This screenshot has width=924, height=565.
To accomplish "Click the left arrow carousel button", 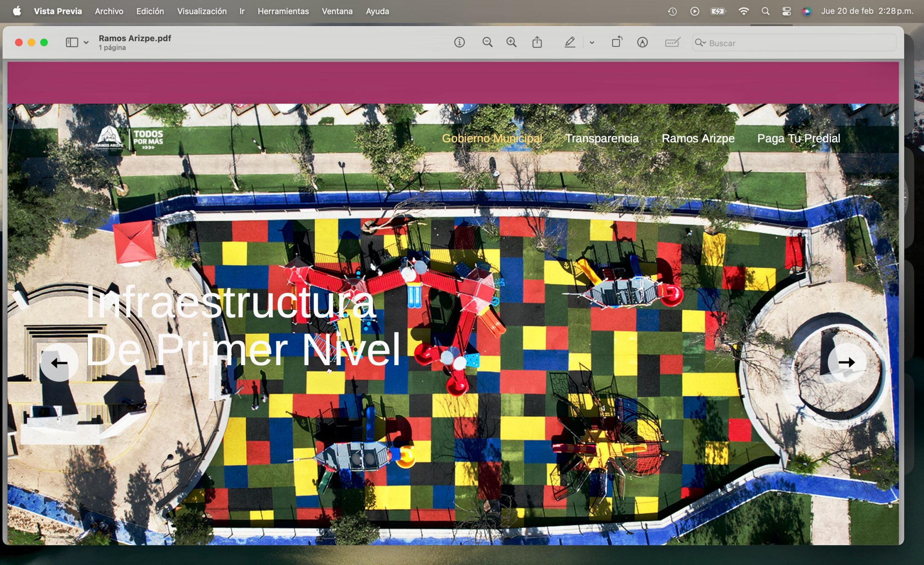I will [59, 363].
